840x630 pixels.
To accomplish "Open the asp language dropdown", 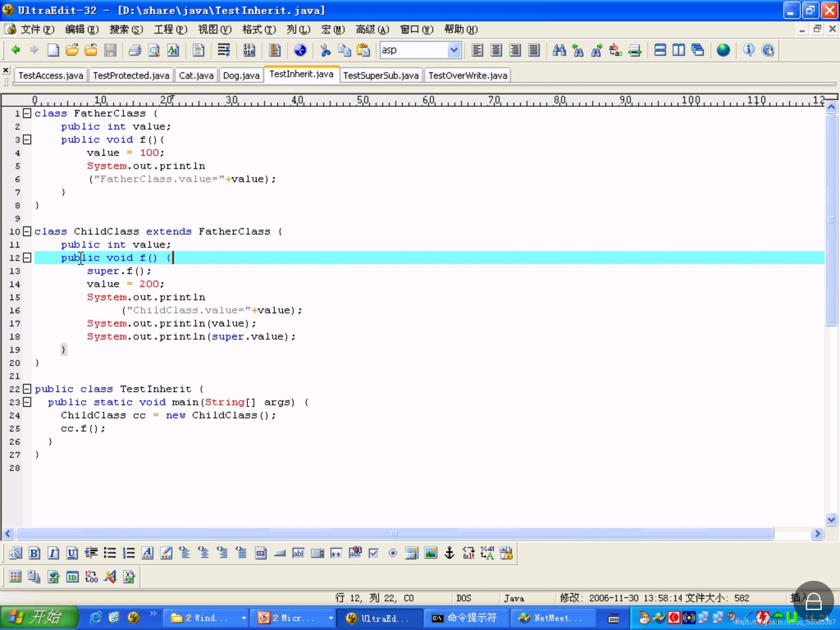I will pos(453,50).
